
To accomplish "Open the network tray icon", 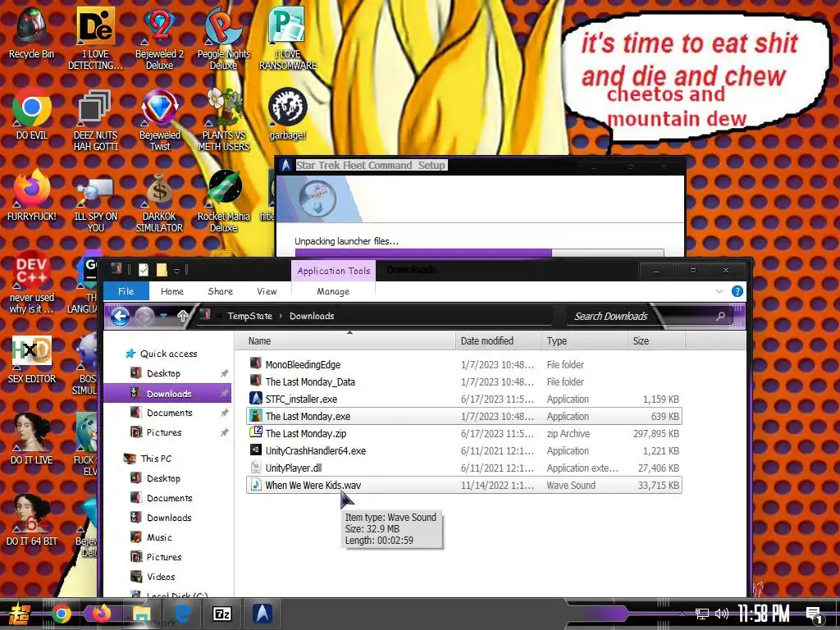I will coord(702,614).
